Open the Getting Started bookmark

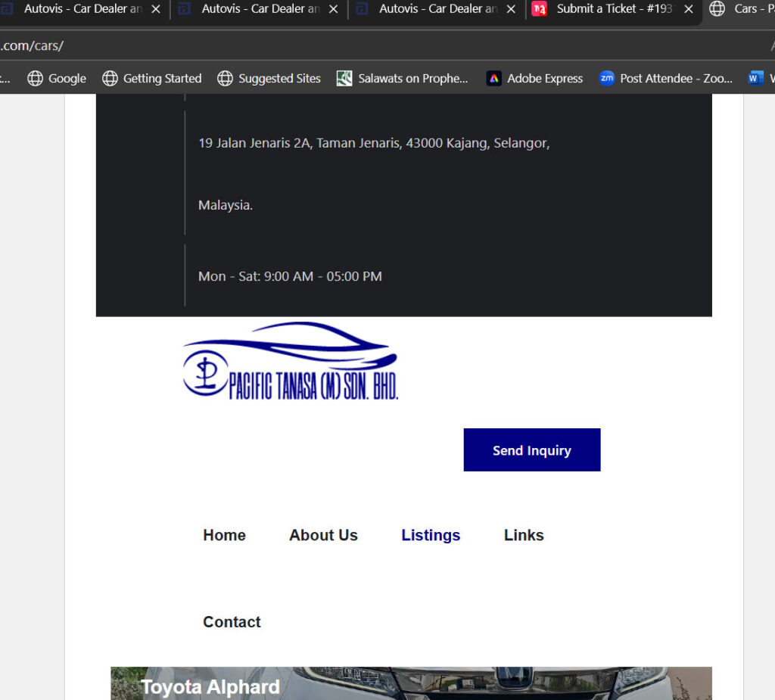151,78
